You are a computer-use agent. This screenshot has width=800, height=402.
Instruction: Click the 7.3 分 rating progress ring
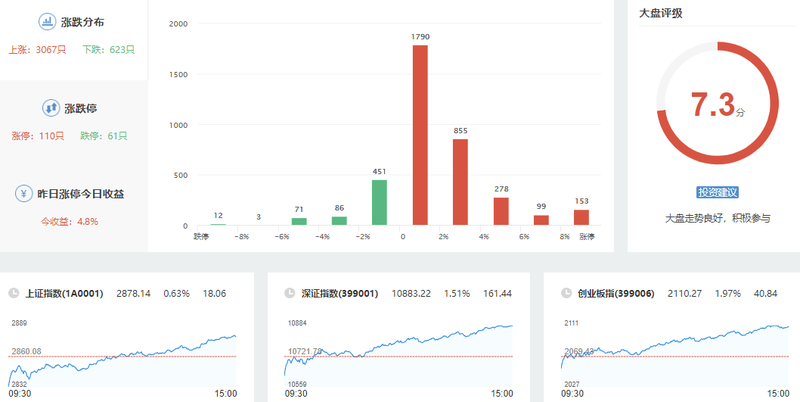[x=714, y=104]
